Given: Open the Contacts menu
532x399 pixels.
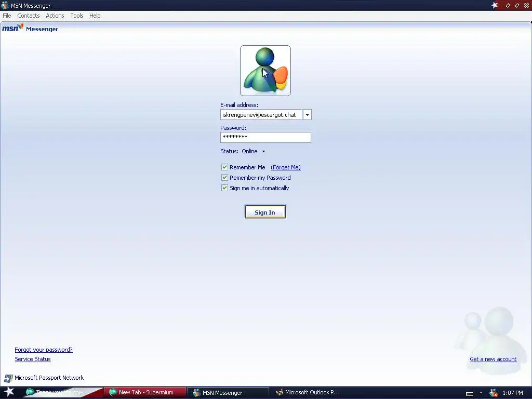Looking at the screenshot, I should [x=29, y=16].
